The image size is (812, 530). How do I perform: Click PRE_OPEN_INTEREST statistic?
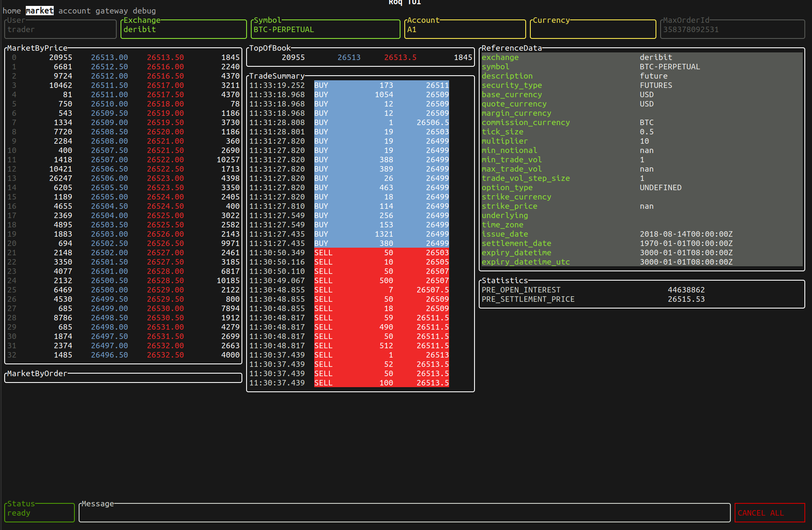pyautogui.click(x=521, y=290)
